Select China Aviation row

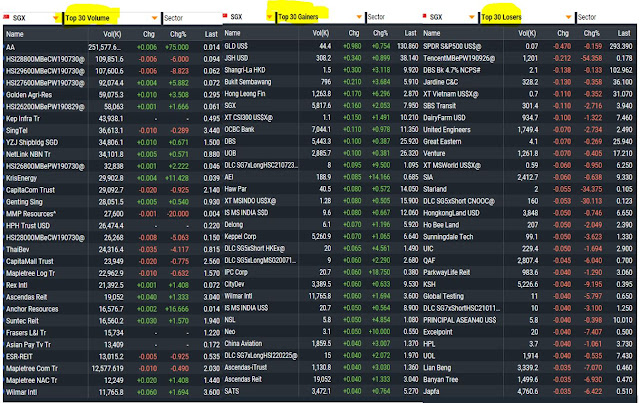tap(322, 343)
